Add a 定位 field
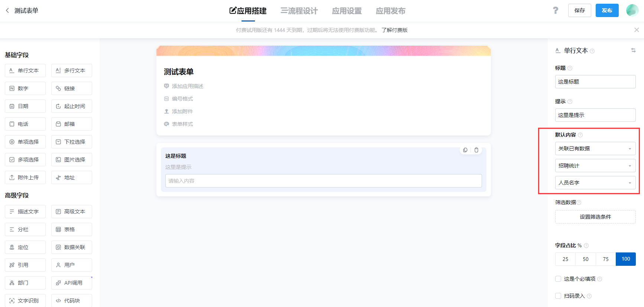The width and height of the screenshot is (644, 307). pos(25,247)
